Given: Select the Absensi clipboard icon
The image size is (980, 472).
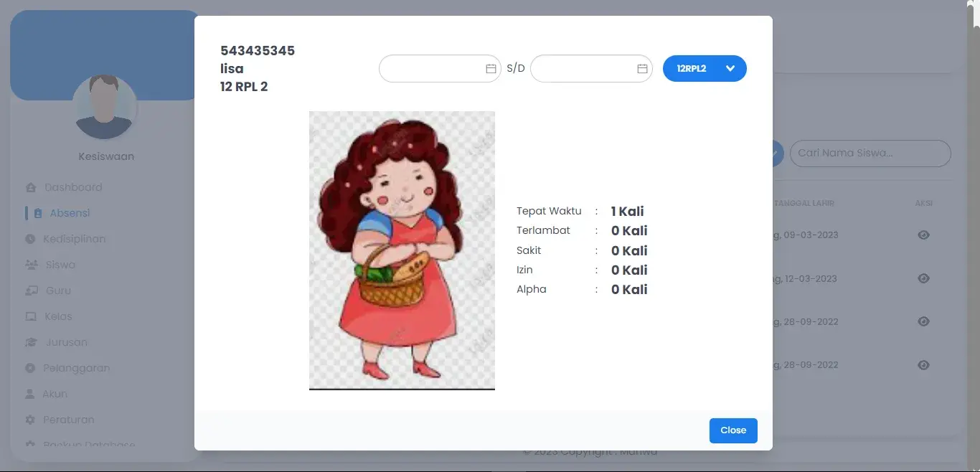Looking at the screenshot, I should click(38, 213).
